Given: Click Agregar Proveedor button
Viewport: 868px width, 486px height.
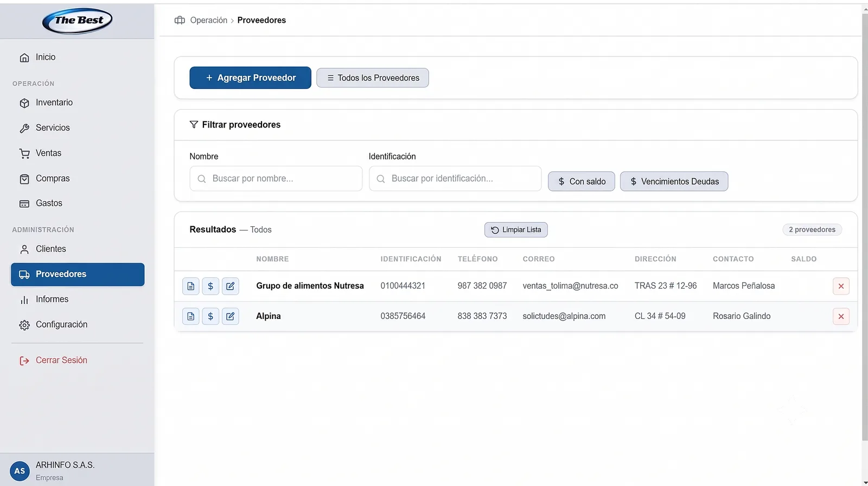Looking at the screenshot, I should (250, 78).
